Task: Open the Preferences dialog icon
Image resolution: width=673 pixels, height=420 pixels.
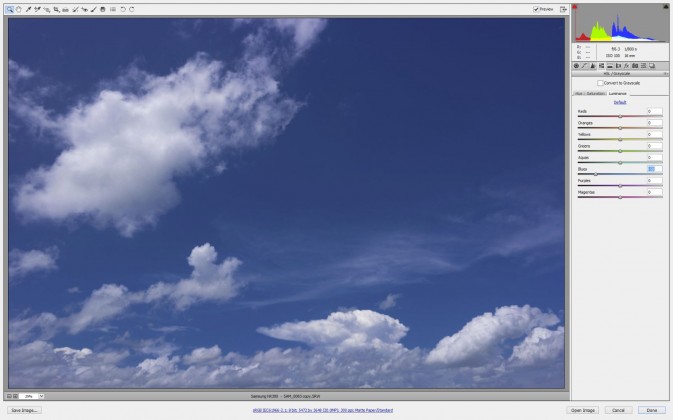Action: pos(113,9)
